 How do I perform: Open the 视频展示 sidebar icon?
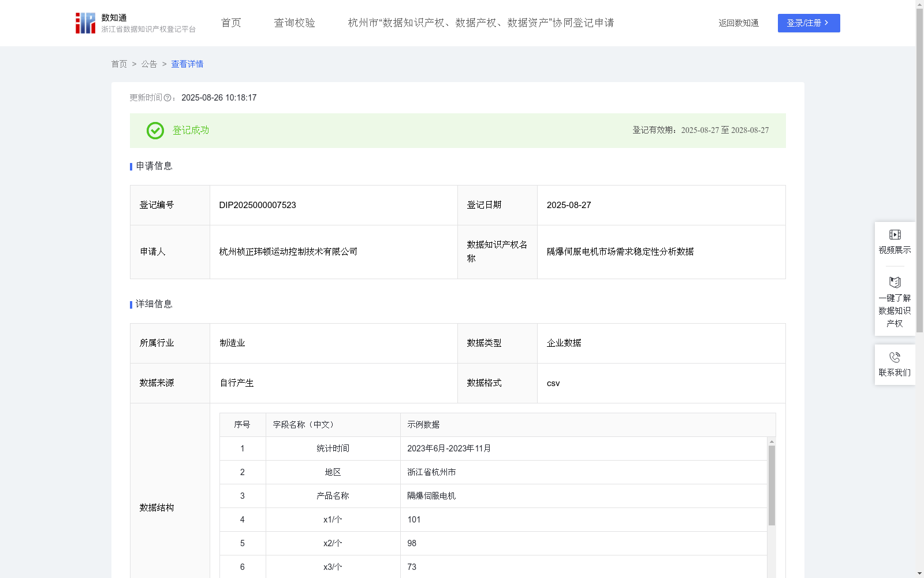895,235
